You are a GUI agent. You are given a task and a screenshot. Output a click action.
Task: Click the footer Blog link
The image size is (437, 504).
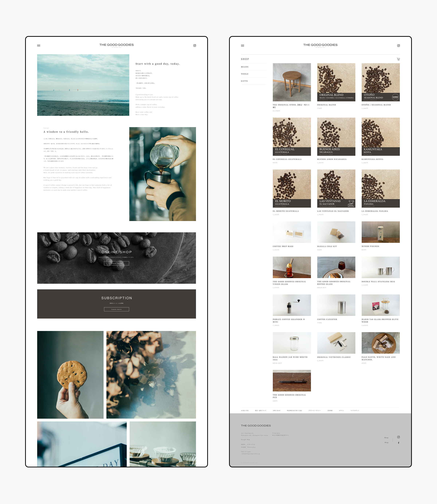(386, 443)
